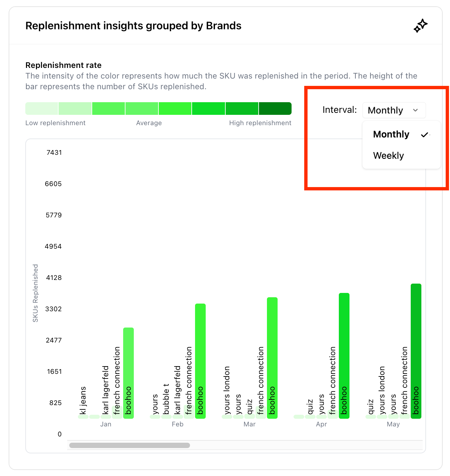Choose Weekly from the interval menu
The image size is (450, 476).
click(x=401, y=155)
